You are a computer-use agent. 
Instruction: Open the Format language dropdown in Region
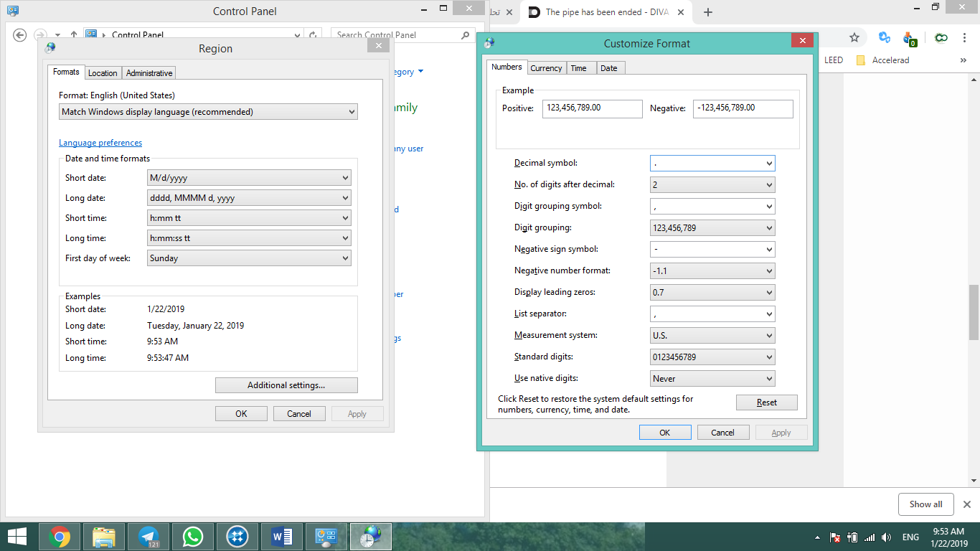[x=208, y=112]
